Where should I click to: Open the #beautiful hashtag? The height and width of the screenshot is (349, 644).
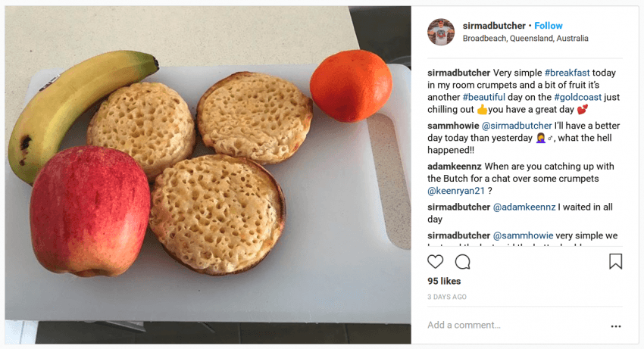pyautogui.click(x=484, y=98)
